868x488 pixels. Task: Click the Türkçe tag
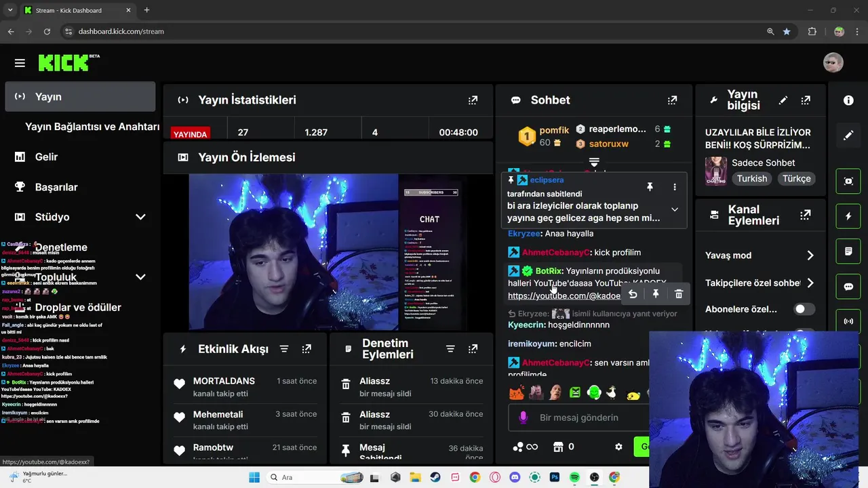[x=797, y=178]
